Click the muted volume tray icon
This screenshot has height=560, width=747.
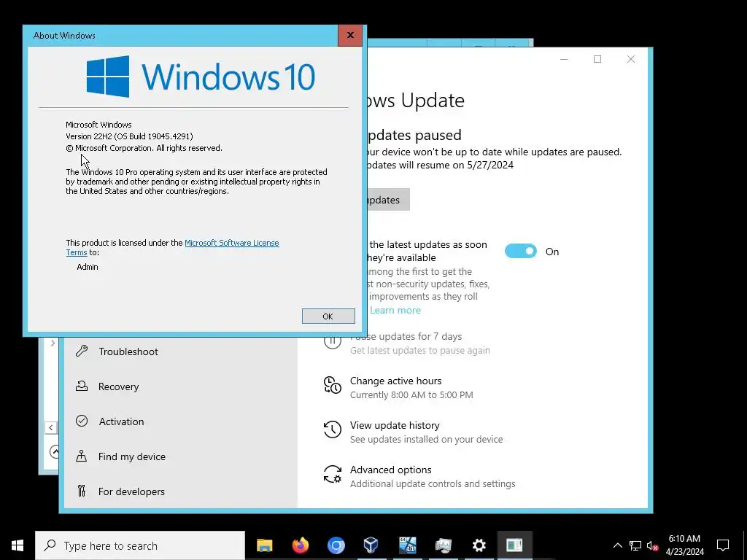[652, 545]
